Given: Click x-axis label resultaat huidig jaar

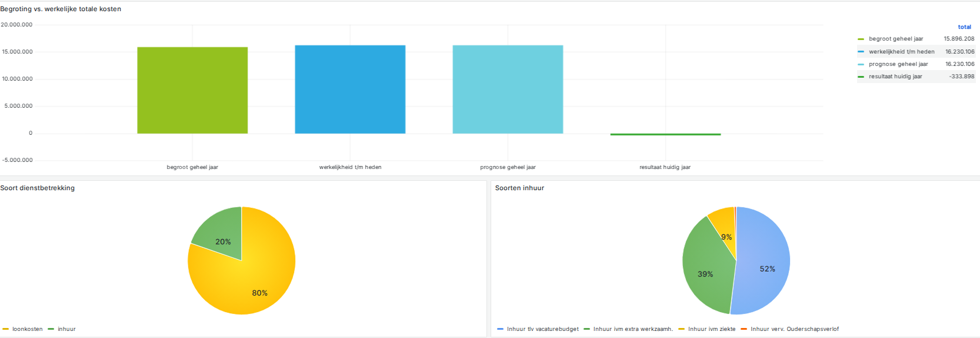Looking at the screenshot, I should tap(665, 167).
